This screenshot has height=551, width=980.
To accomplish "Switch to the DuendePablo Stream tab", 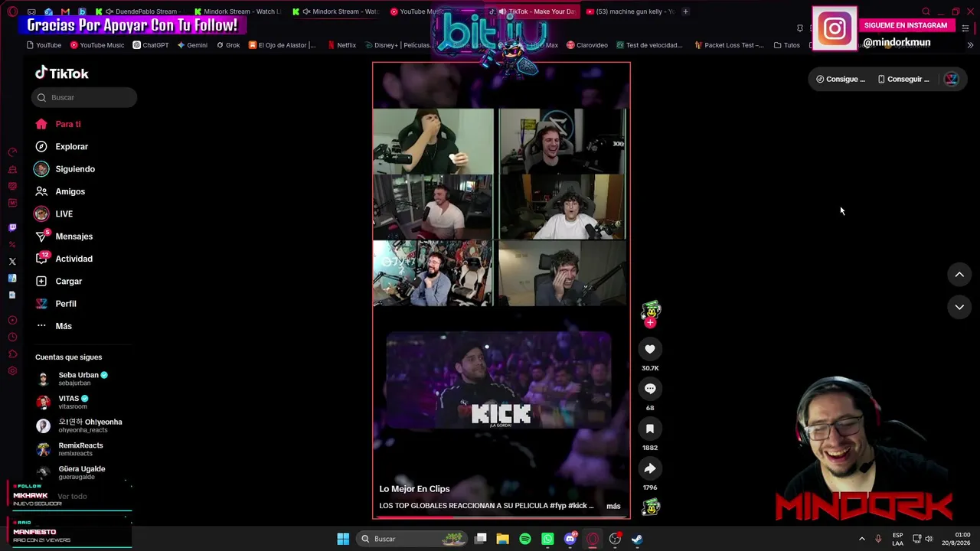I will 142,11.
